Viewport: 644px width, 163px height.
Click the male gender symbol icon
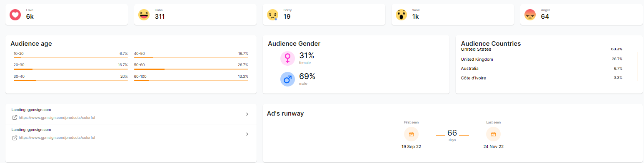(x=287, y=79)
